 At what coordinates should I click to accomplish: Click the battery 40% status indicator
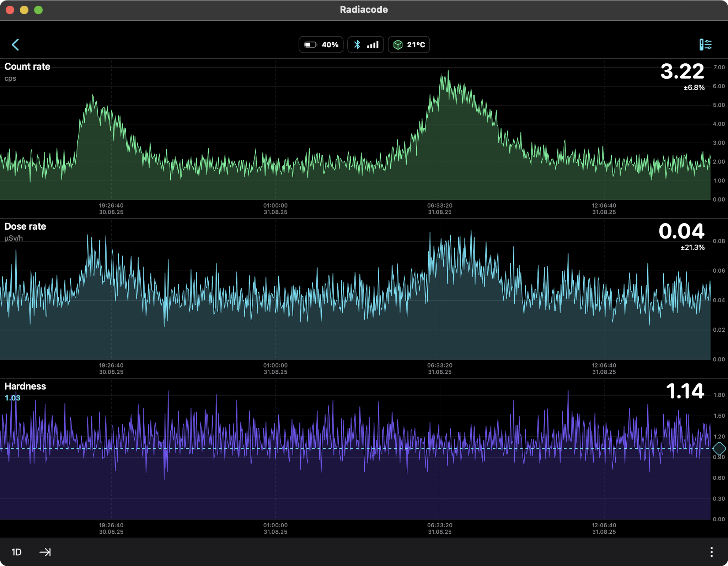click(321, 45)
